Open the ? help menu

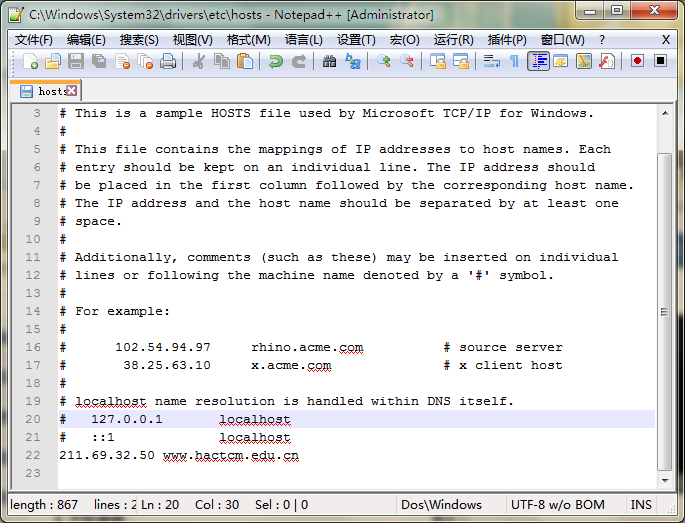(602, 40)
